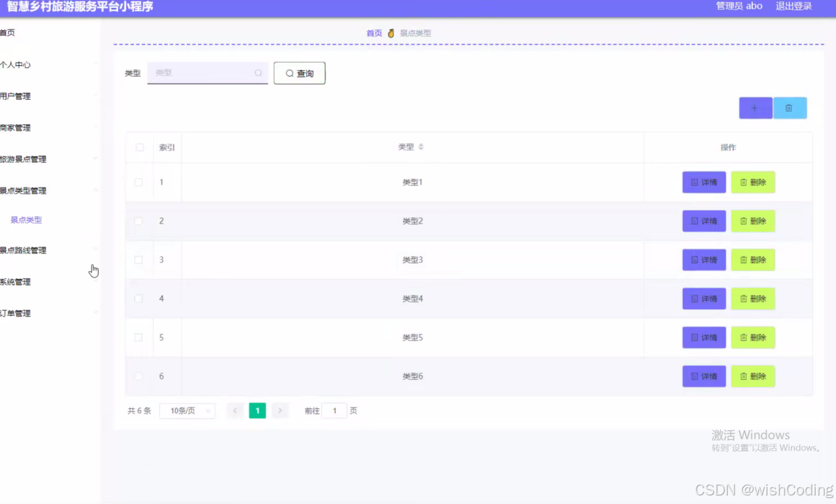Click 类型5 table cell
836x504 pixels.
pos(412,337)
